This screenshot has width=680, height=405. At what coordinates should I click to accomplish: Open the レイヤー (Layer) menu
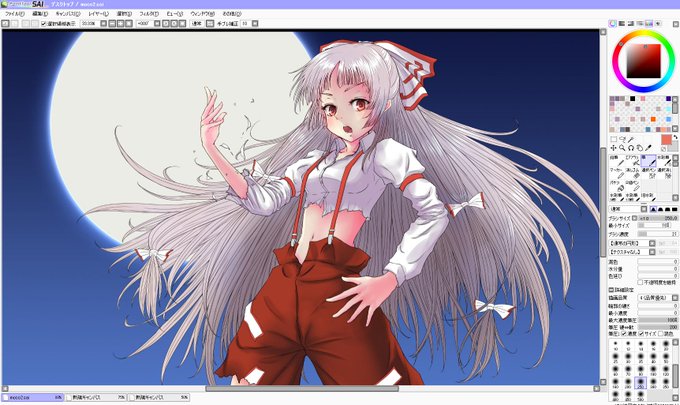pyautogui.click(x=98, y=14)
